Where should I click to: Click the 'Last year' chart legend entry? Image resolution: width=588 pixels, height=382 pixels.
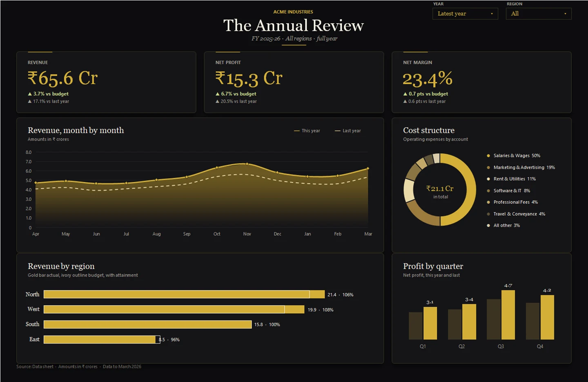(x=348, y=131)
